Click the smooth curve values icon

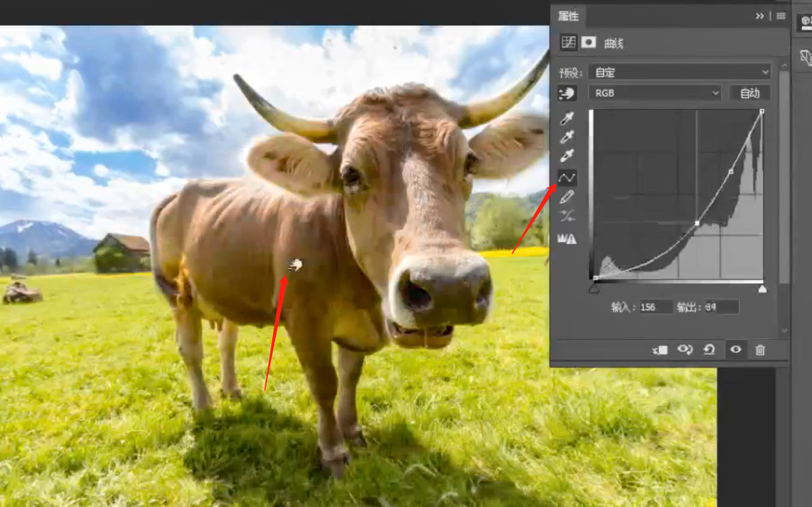tap(566, 217)
